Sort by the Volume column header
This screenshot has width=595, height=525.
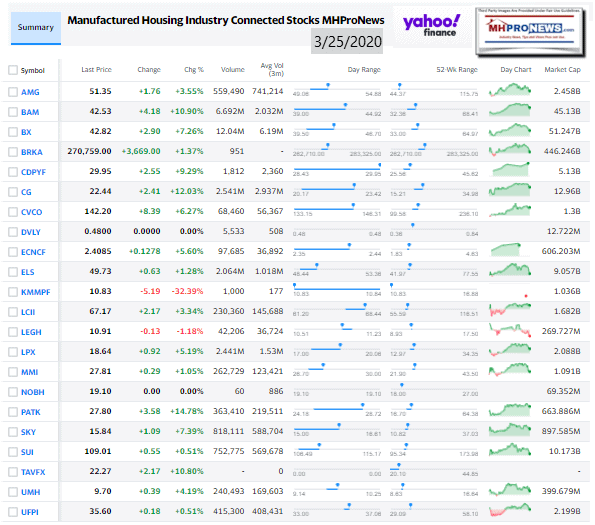pyautogui.click(x=233, y=70)
